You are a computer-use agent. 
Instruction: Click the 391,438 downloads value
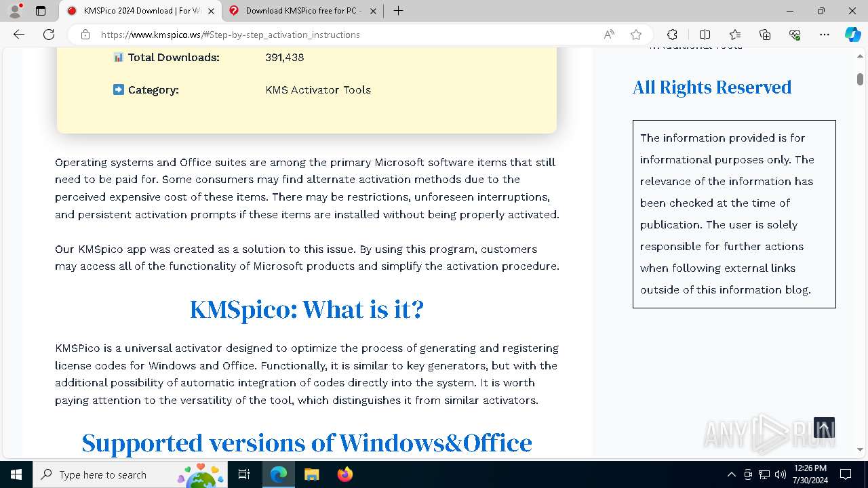click(285, 58)
